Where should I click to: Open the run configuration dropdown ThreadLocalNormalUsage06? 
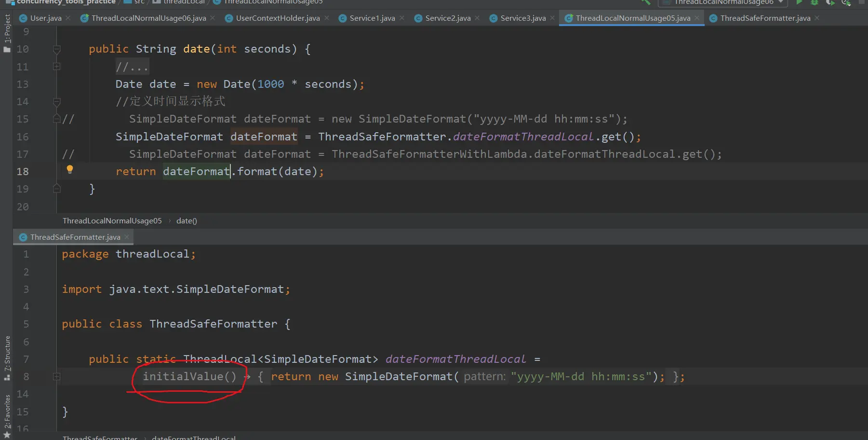723,2
